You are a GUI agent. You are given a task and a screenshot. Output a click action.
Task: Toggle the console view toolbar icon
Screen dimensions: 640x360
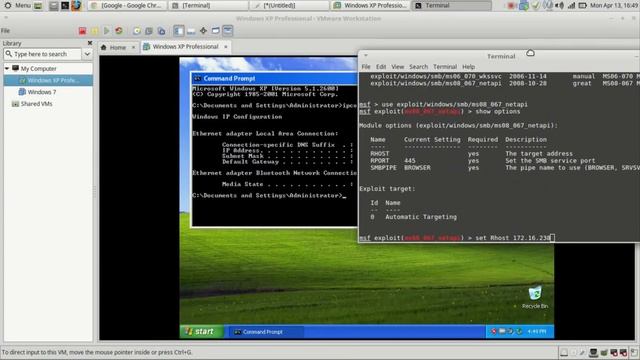point(228,31)
